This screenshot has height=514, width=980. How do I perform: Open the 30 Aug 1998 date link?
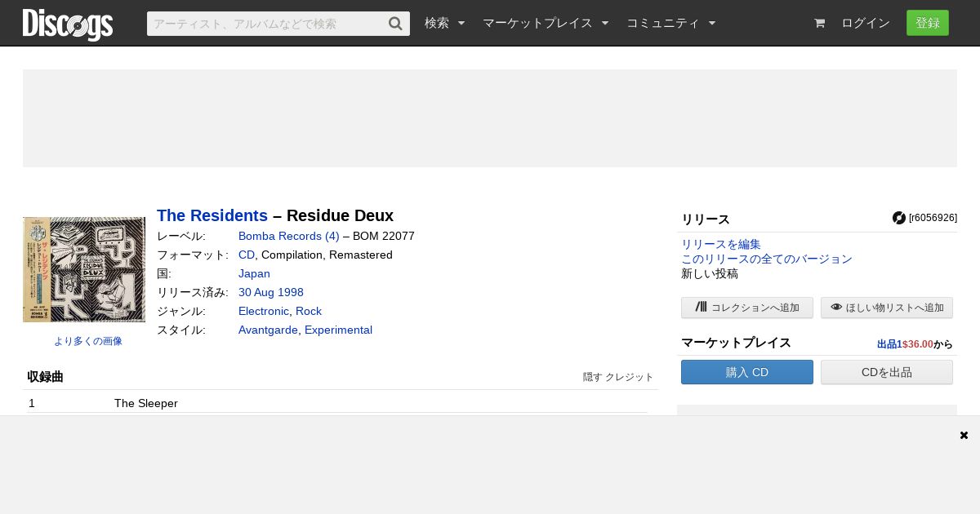point(271,292)
